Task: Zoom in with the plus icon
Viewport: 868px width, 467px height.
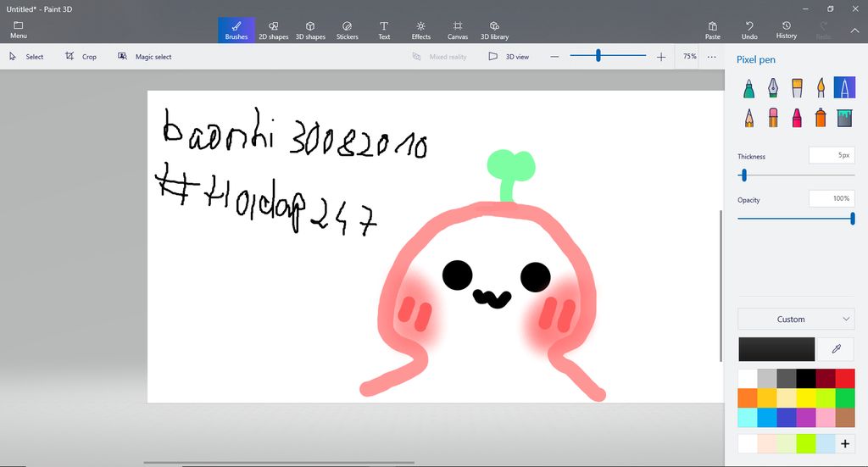Action: (x=661, y=57)
